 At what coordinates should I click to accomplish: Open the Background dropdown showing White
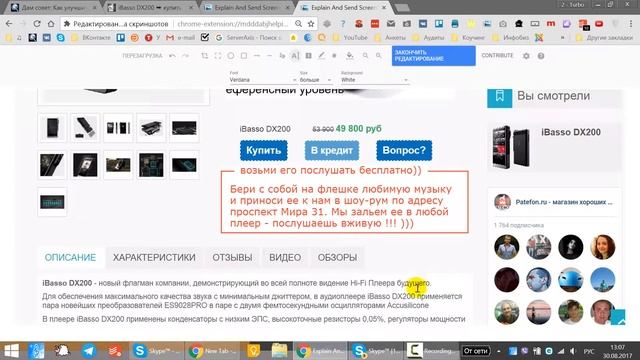[x=374, y=80]
